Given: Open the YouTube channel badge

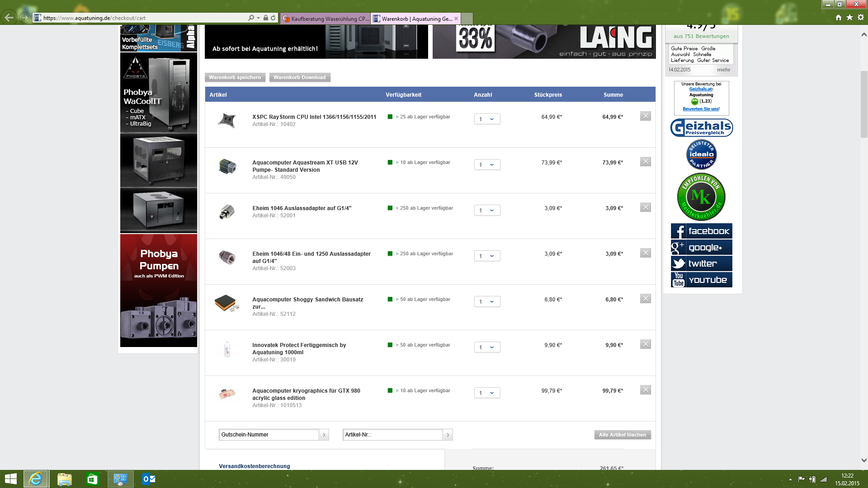Looking at the screenshot, I should 701,280.
